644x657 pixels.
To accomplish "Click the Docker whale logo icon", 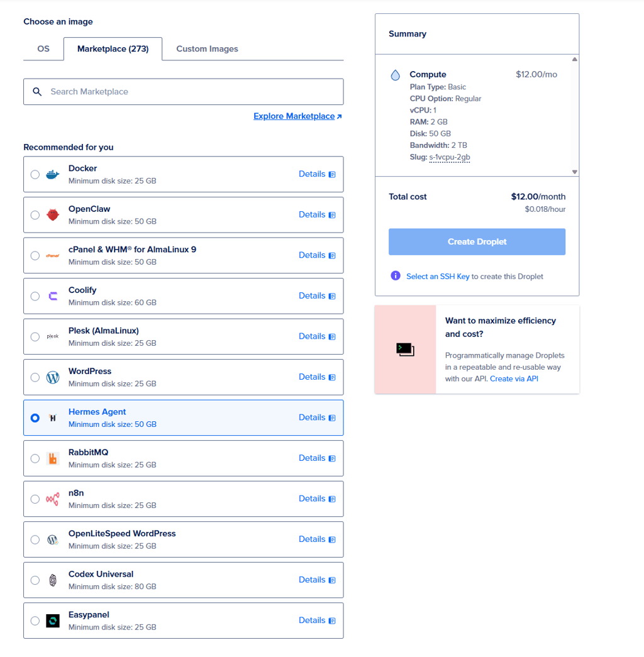I will pyautogui.click(x=52, y=174).
